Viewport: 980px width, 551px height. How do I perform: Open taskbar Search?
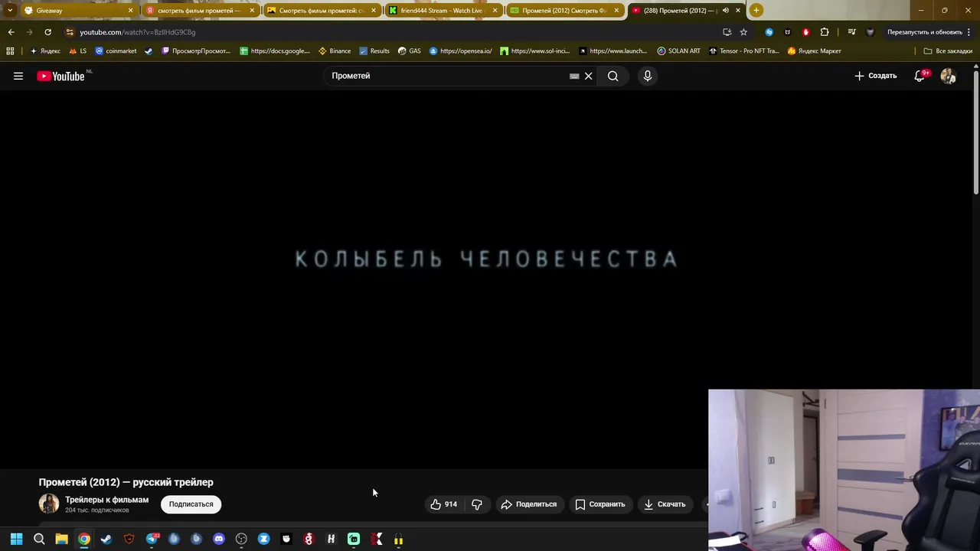coord(39,540)
